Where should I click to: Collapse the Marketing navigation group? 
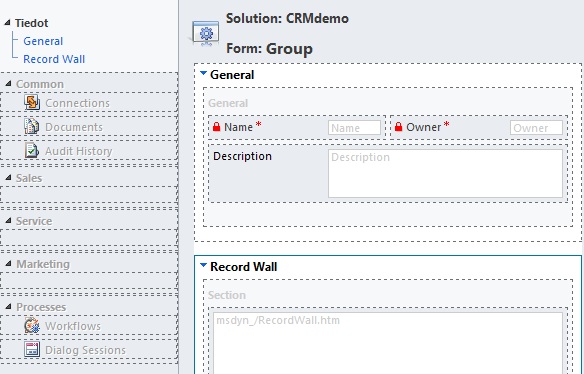9,263
